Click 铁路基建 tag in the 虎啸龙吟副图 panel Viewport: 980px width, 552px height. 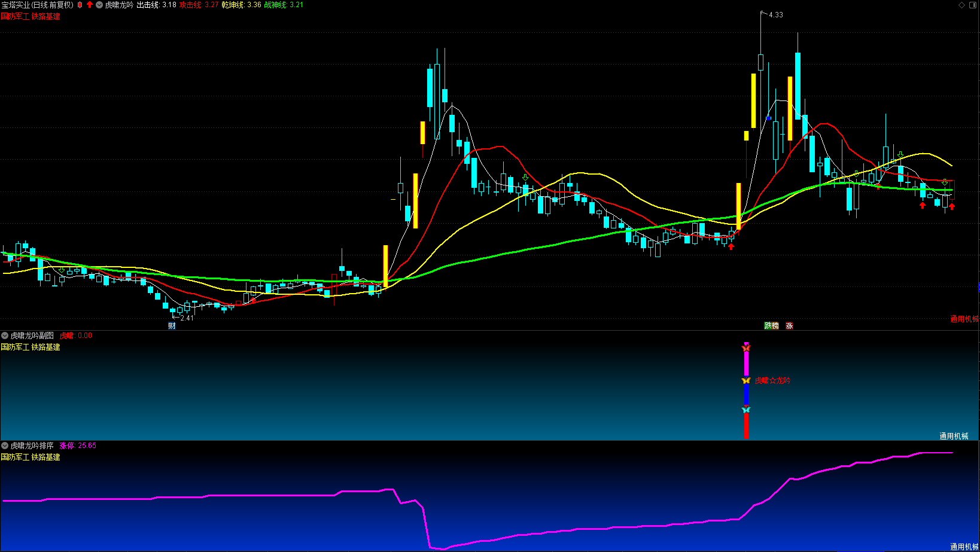[x=46, y=347]
